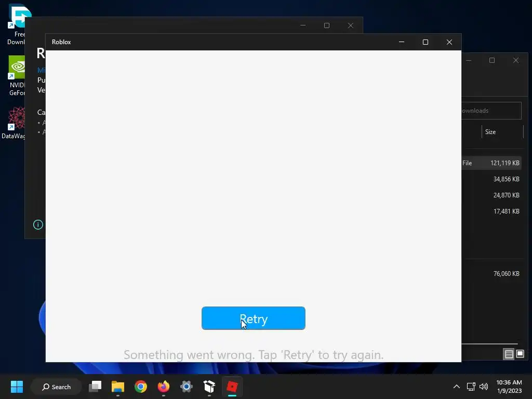Click the Free Download desktop shortcut
This screenshot has width=532, height=399.
point(16,24)
